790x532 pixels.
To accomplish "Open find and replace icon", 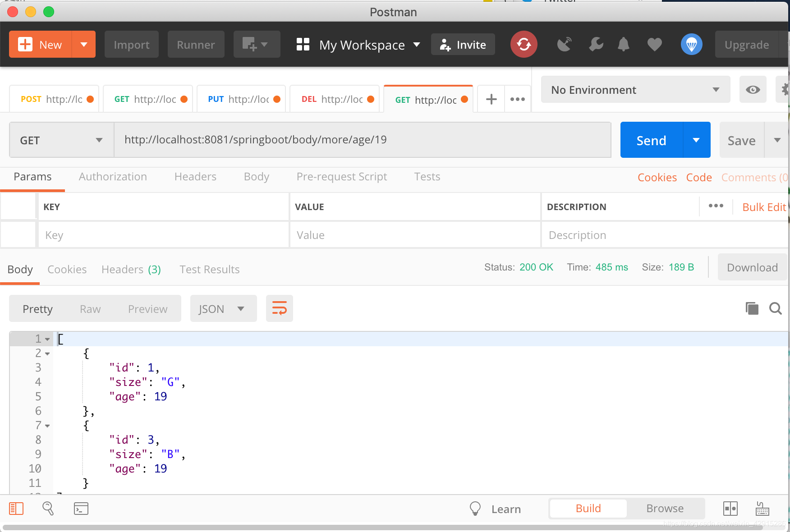I will (x=48, y=509).
